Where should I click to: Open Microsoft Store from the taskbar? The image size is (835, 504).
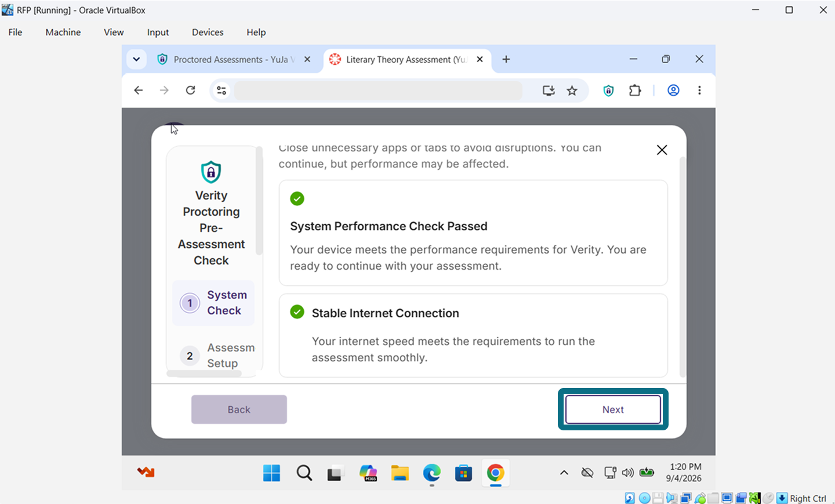463,473
